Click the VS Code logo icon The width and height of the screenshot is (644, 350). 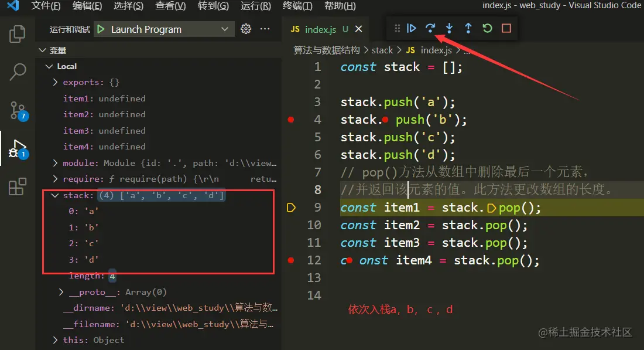(13, 6)
